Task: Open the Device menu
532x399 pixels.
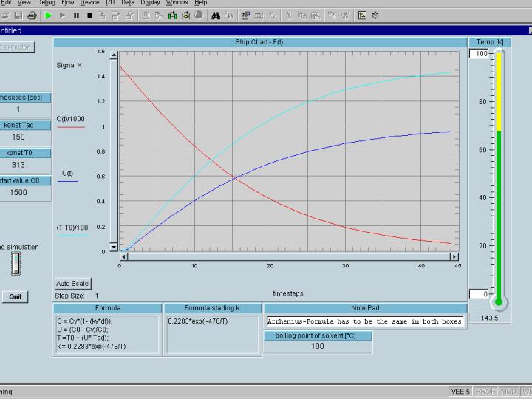Action: pyautogui.click(x=89, y=3)
